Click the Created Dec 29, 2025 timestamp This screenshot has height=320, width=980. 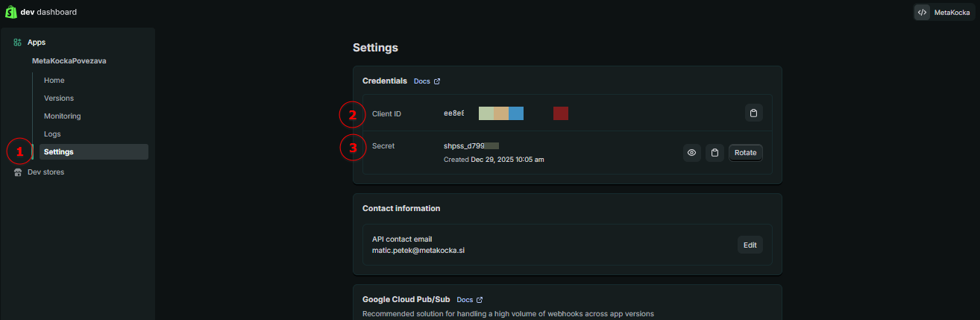494,160
